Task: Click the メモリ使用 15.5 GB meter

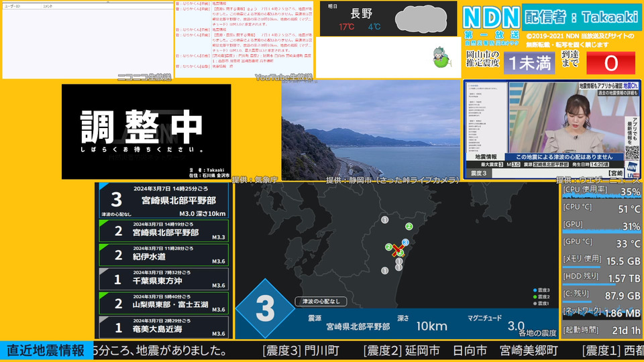Action: click(x=601, y=261)
